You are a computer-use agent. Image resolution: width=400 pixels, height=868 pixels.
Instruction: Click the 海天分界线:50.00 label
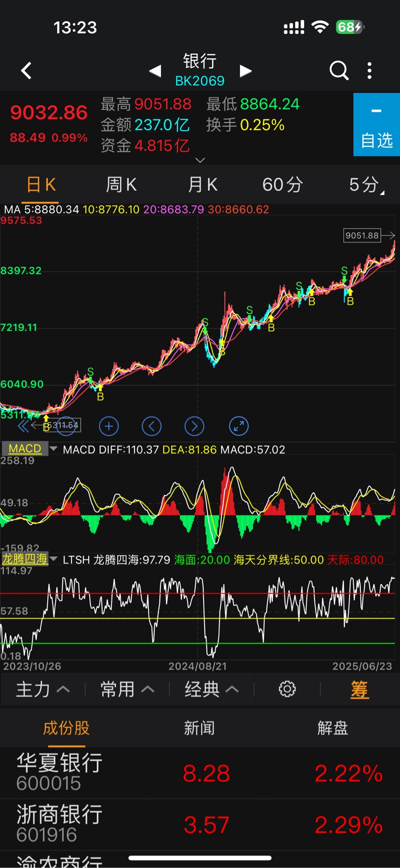pyautogui.click(x=279, y=560)
